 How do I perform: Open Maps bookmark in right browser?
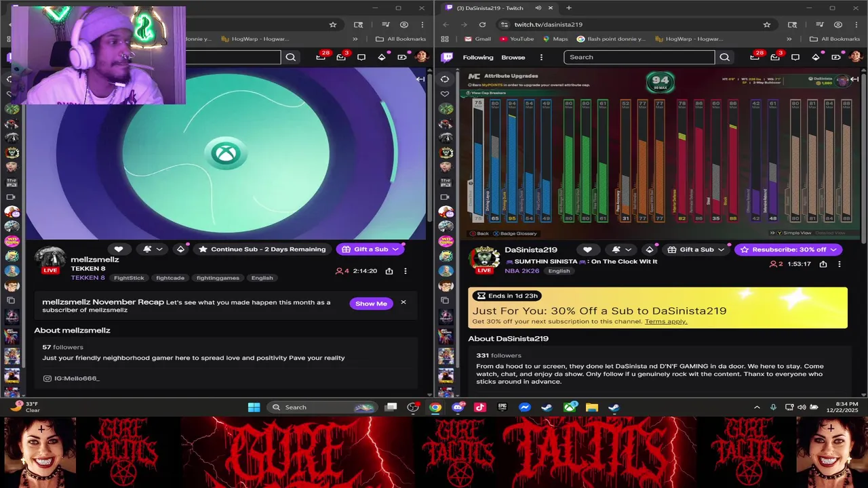coord(555,39)
